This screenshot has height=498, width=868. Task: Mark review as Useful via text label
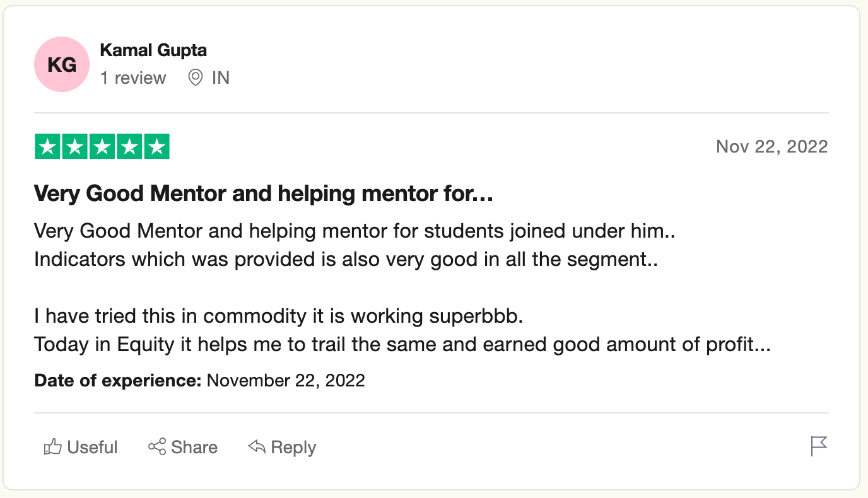92,448
